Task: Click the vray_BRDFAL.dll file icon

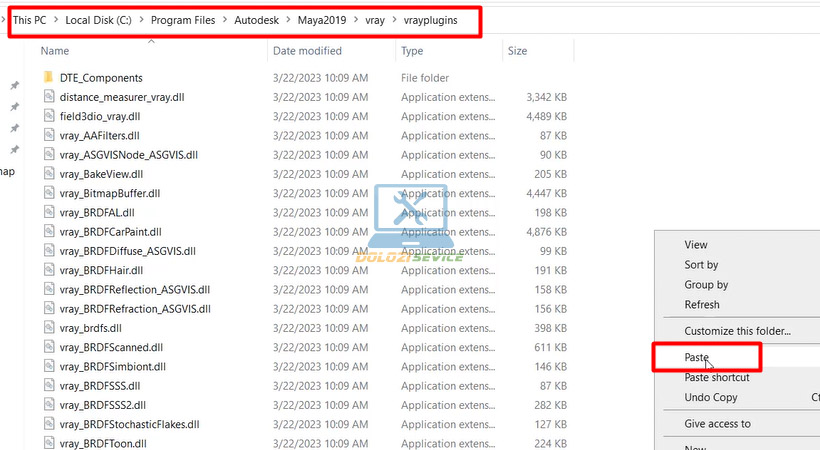Action: (x=49, y=212)
